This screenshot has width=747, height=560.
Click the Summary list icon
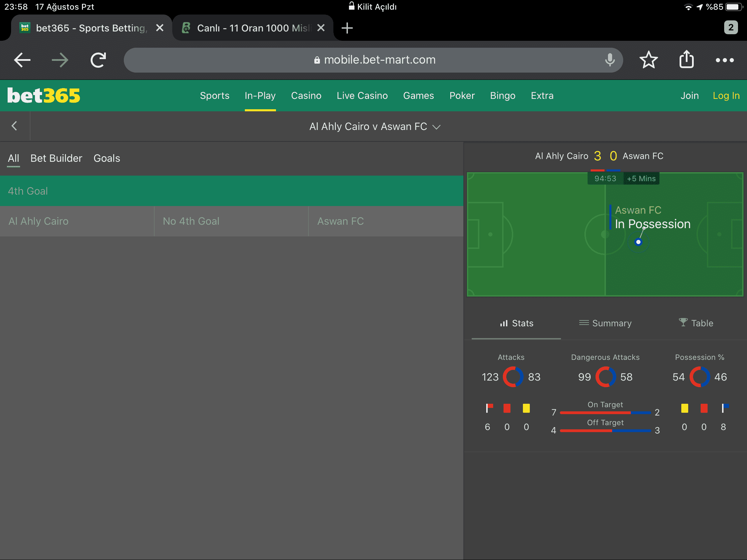coord(584,323)
